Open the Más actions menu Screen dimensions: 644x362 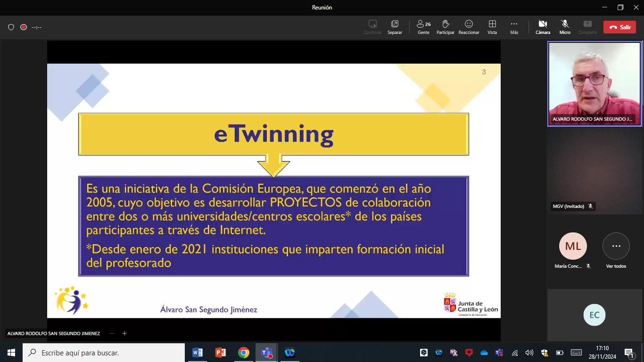point(514,27)
